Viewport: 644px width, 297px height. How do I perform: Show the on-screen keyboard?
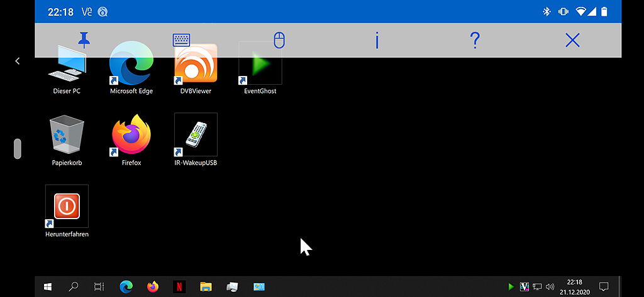tap(181, 40)
